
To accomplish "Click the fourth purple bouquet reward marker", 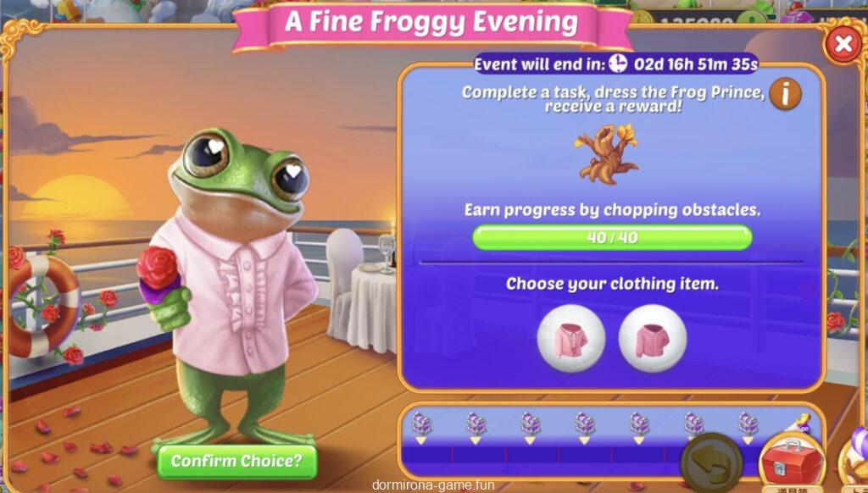I will [585, 427].
